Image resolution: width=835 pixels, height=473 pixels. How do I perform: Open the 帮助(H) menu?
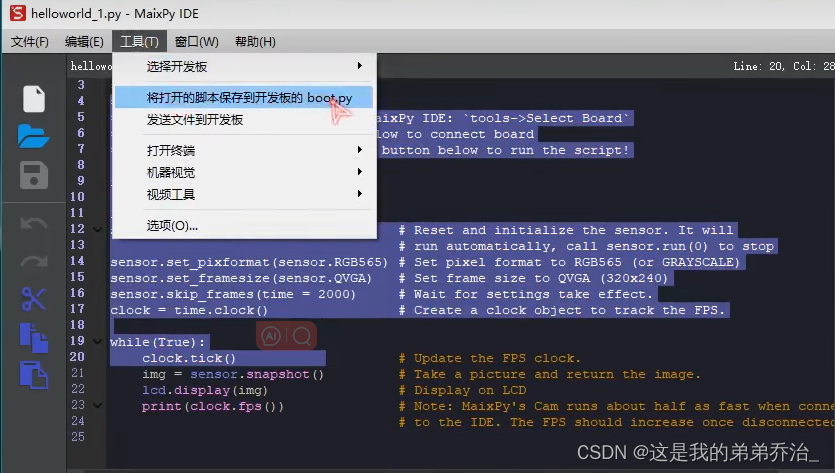click(x=255, y=42)
